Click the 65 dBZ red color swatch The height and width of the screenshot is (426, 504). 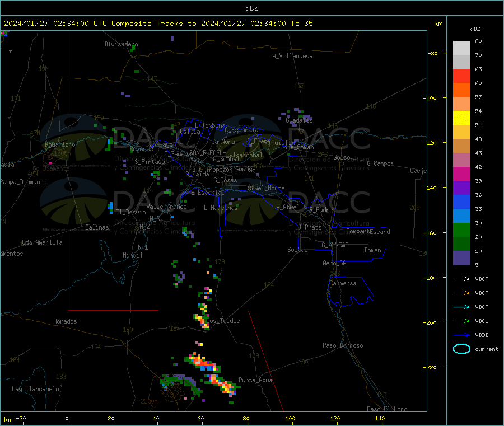tap(461, 76)
